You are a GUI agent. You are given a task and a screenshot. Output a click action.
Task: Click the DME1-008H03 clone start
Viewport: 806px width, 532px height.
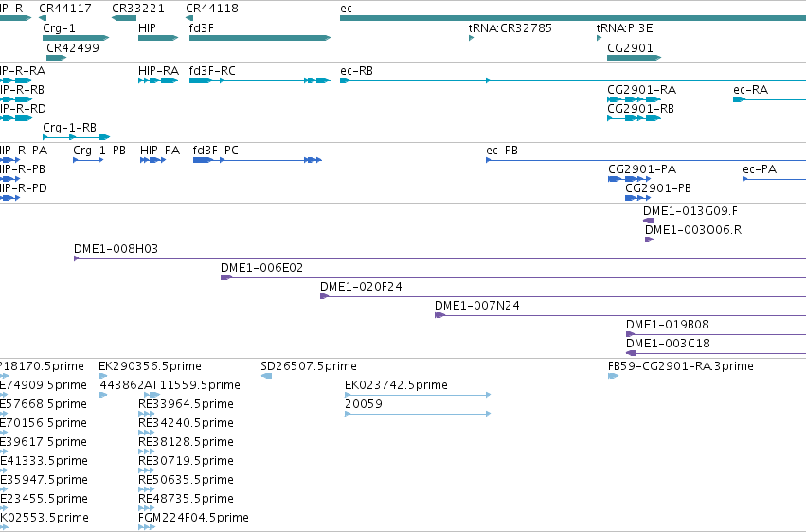point(76,258)
